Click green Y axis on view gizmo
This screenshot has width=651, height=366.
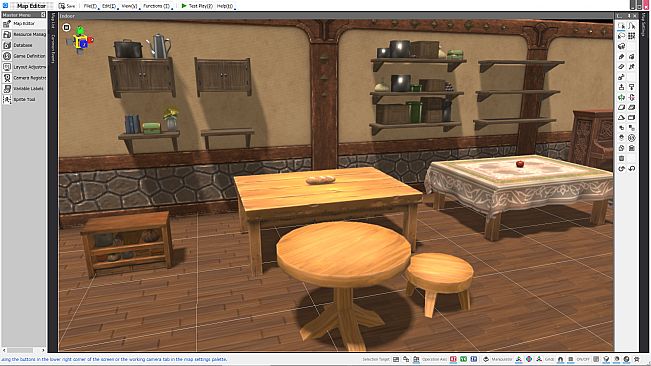pyautogui.click(x=81, y=30)
